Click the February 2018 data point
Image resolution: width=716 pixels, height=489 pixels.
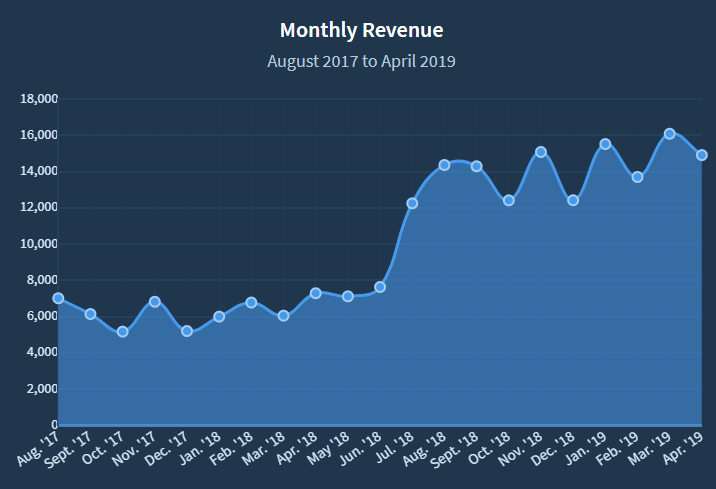(251, 302)
